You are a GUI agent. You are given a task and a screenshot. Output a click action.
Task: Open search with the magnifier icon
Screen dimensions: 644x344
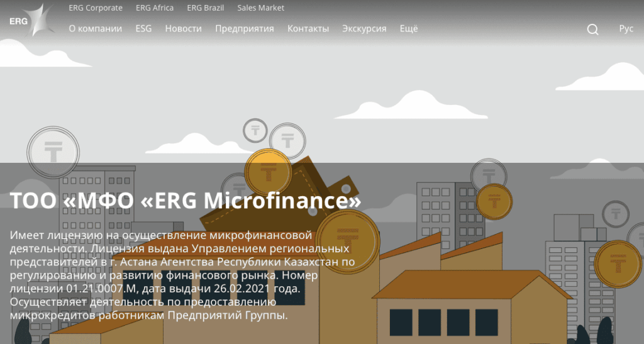(592, 30)
